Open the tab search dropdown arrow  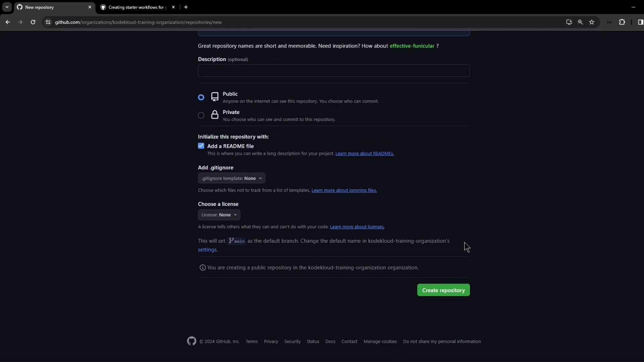tap(7, 7)
